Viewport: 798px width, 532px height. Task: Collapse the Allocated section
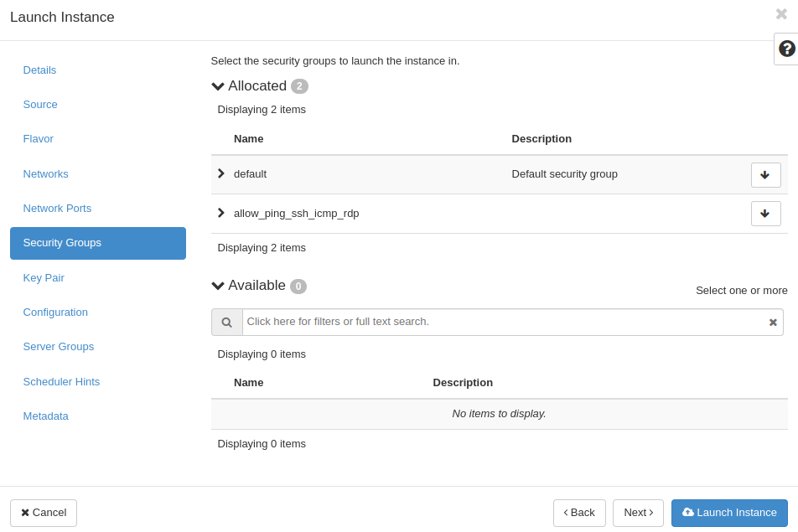[x=218, y=86]
